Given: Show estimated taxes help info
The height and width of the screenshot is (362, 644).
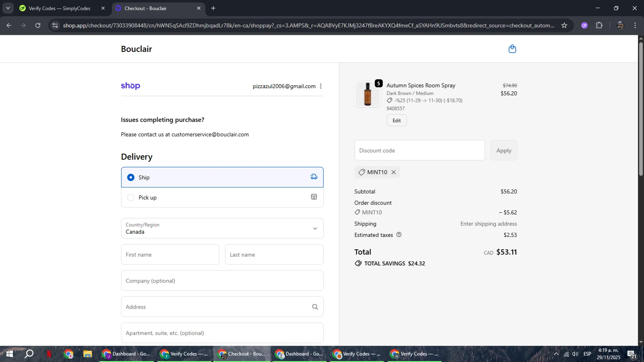Looking at the screenshot, I should pyautogui.click(x=399, y=235).
